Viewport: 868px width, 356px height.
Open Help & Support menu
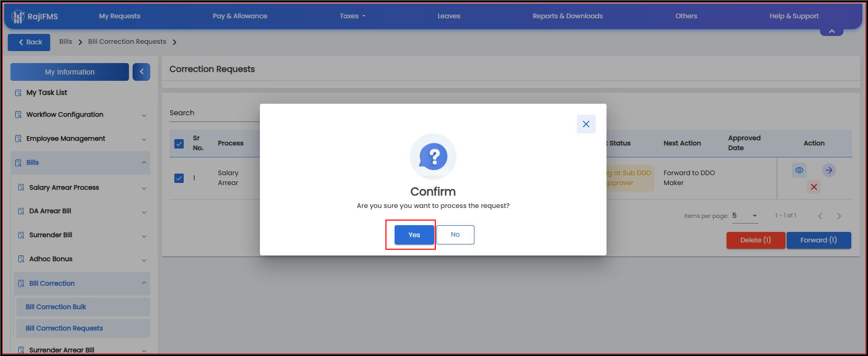coord(794,16)
